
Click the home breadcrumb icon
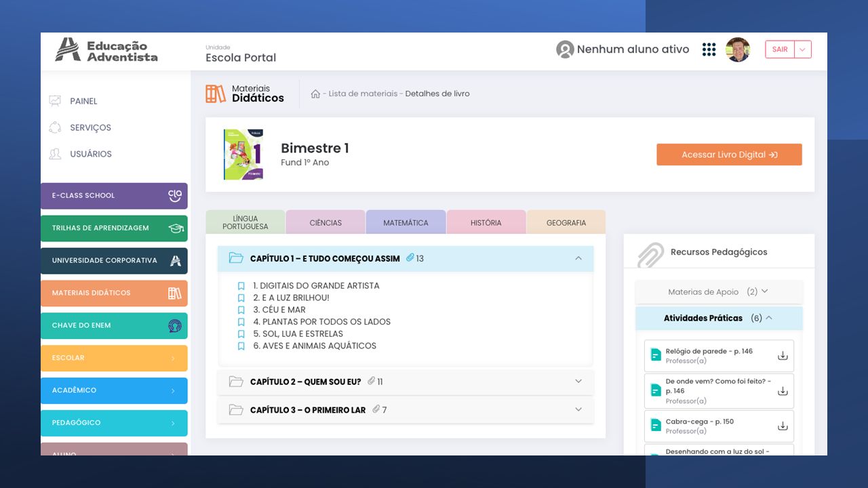pyautogui.click(x=315, y=94)
